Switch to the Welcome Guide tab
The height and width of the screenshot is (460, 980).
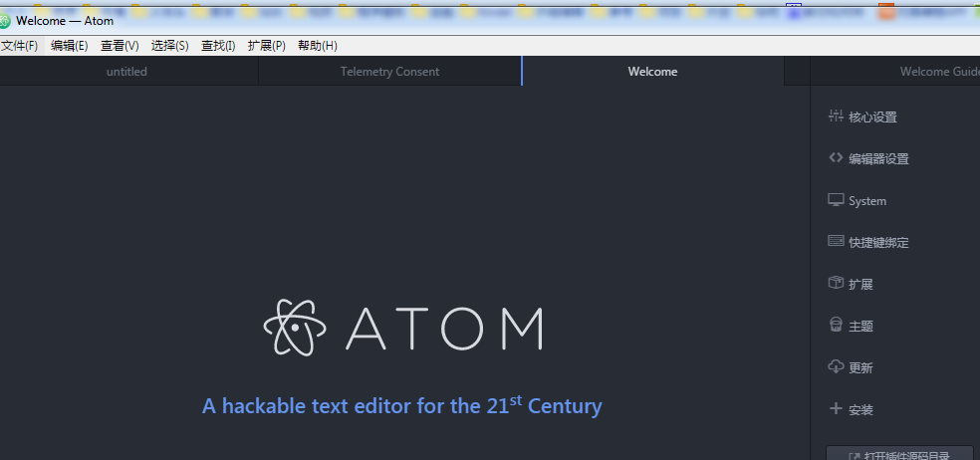895,72
